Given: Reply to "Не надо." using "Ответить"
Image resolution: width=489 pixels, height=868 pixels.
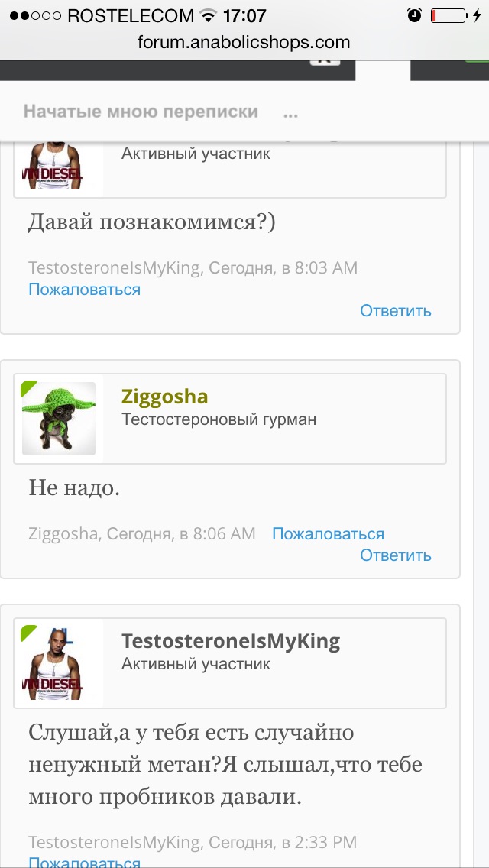Looking at the screenshot, I should pyautogui.click(x=395, y=555).
